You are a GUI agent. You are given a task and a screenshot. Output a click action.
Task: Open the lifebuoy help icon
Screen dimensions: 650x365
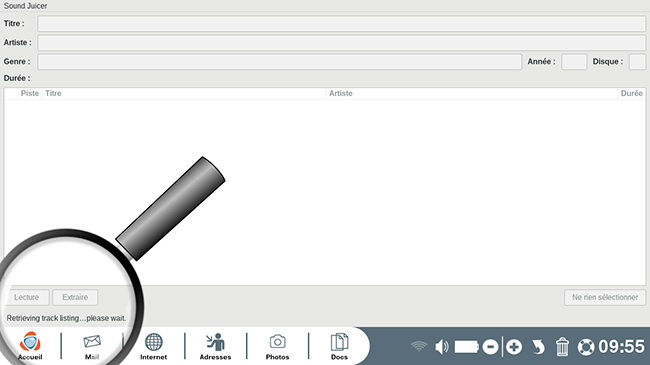pyautogui.click(x=586, y=347)
